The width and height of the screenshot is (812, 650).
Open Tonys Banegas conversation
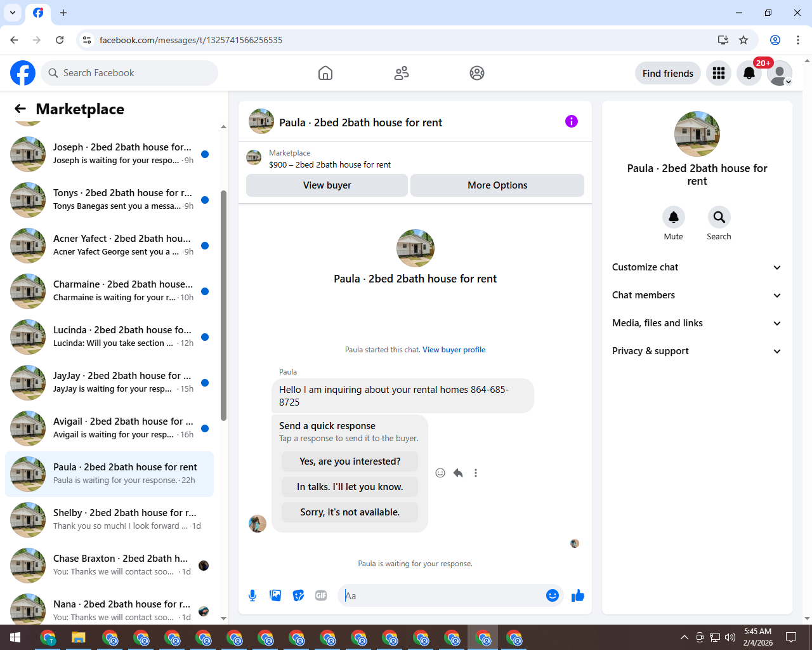pos(109,200)
